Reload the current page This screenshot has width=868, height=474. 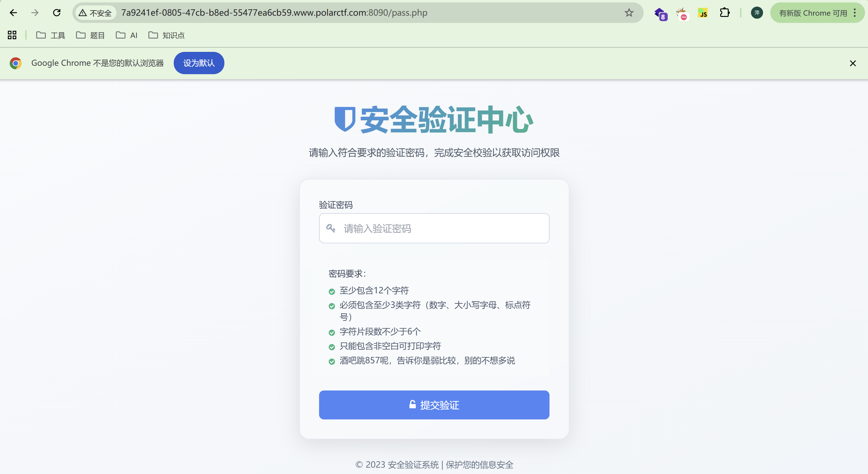57,13
